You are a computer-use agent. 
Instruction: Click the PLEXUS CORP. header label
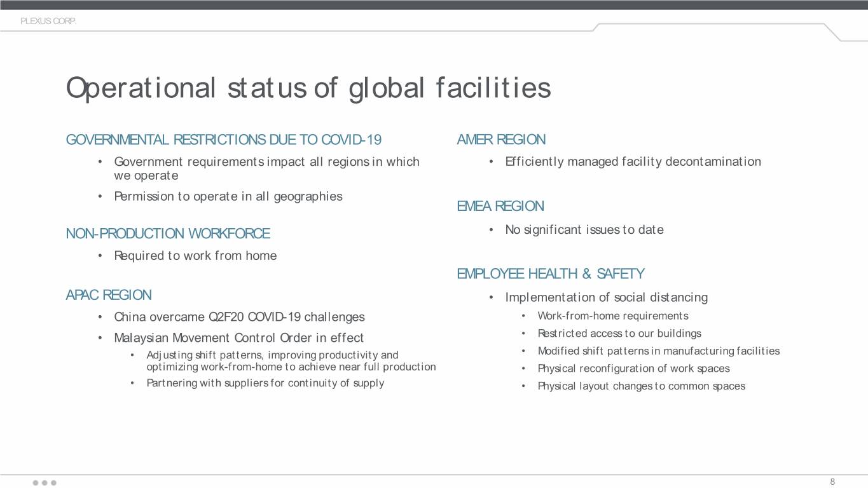click(x=49, y=21)
